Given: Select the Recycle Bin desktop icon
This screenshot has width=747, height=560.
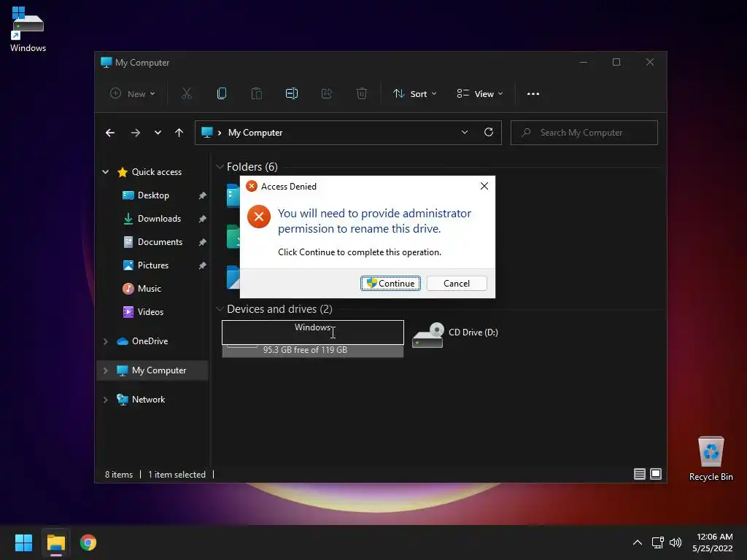Looking at the screenshot, I should 711,459.
